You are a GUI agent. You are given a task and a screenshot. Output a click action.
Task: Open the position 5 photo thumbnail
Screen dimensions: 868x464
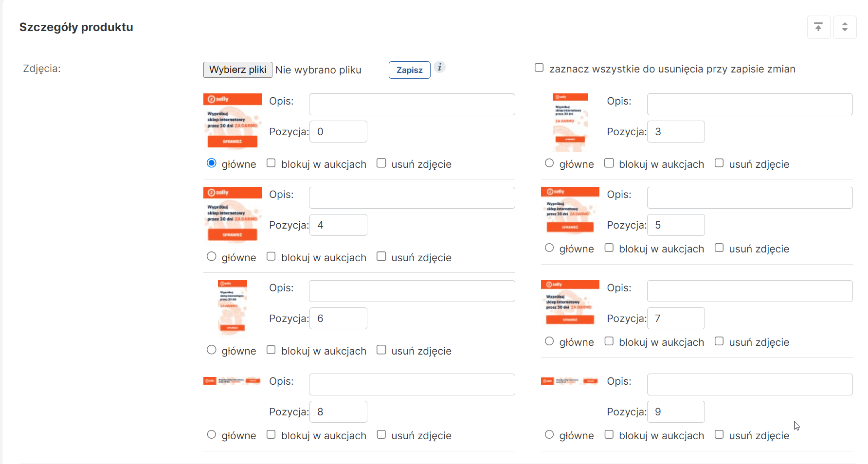pyautogui.click(x=570, y=210)
